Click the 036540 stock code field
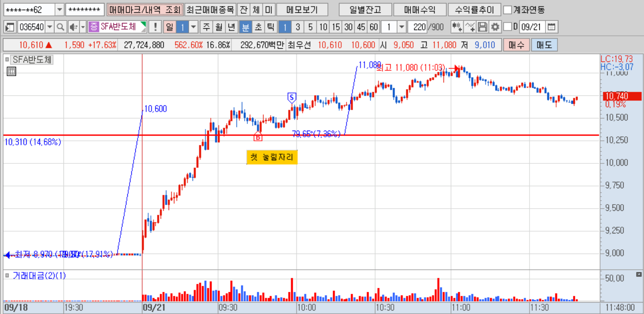The height and width of the screenshot is (314, 644). [31, 27]
